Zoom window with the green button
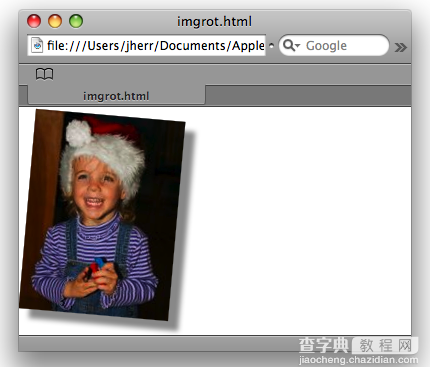 point(76,21)
